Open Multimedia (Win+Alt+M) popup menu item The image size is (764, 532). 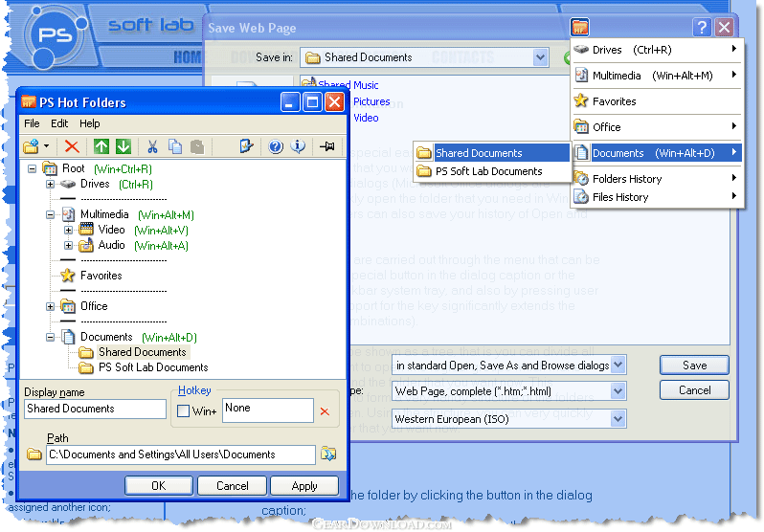(657, 76)
